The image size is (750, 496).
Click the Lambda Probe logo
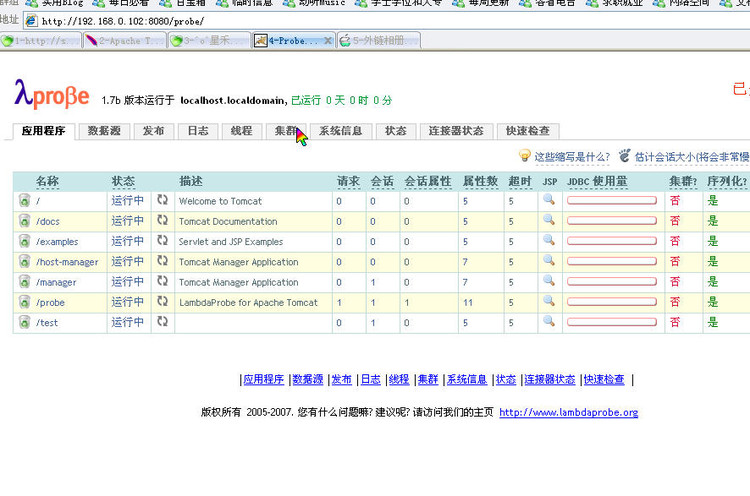52,94
